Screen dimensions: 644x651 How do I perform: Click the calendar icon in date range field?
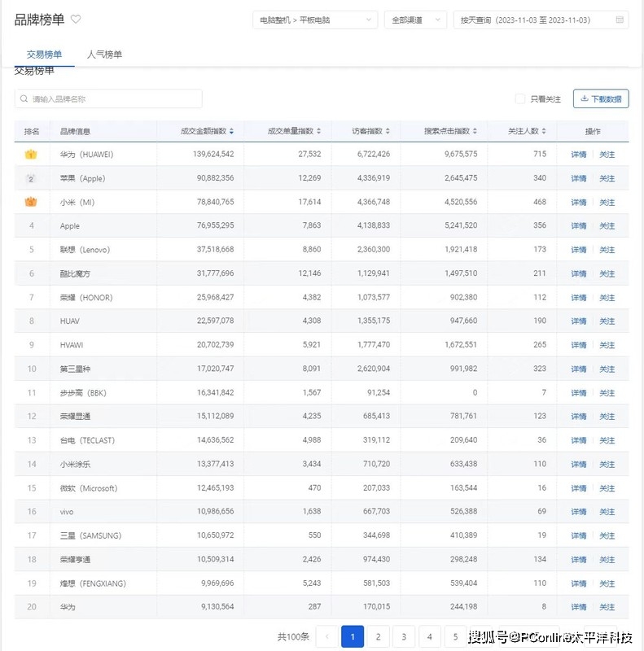coord(620,20)
